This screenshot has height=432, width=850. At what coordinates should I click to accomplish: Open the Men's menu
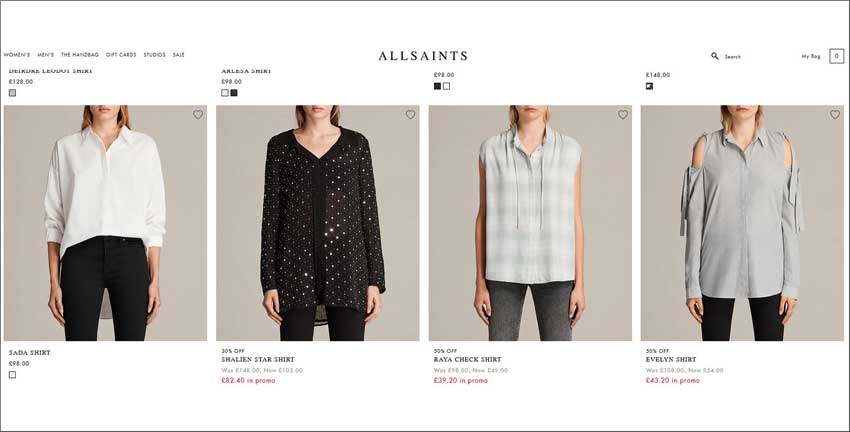click(x=46, y=55)
